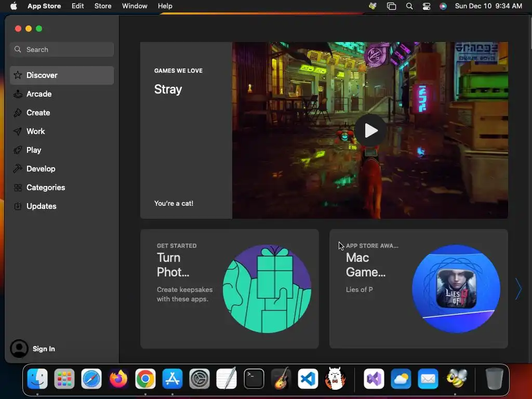Viewport: 532px width, 399px height.
Task: Open the Play section
Action: point(62,150)
